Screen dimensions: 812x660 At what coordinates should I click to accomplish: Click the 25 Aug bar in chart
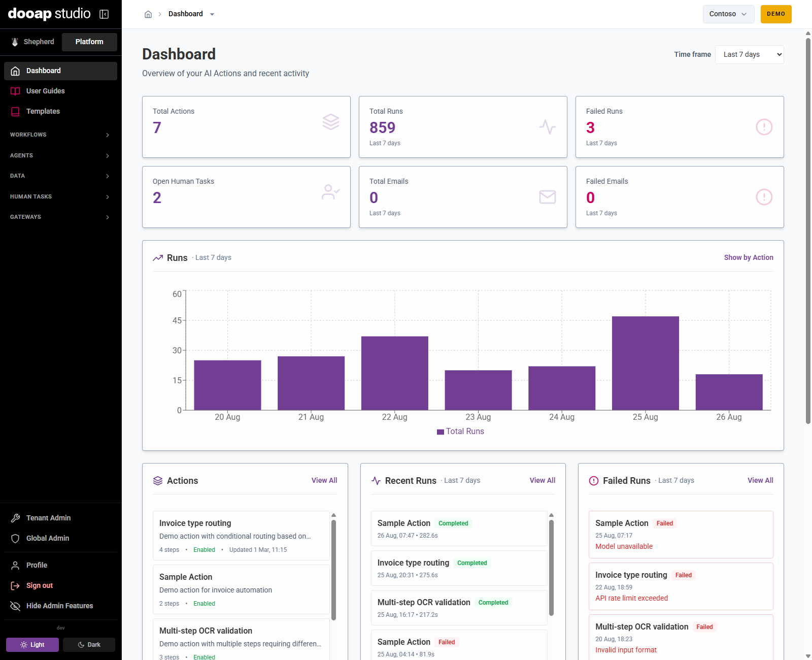click(646, 364)
